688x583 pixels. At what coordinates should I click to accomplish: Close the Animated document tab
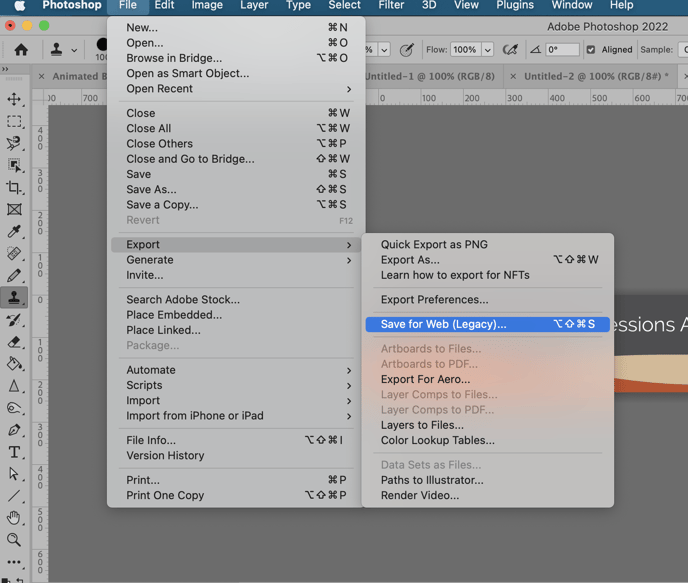[x=41, y=76]
